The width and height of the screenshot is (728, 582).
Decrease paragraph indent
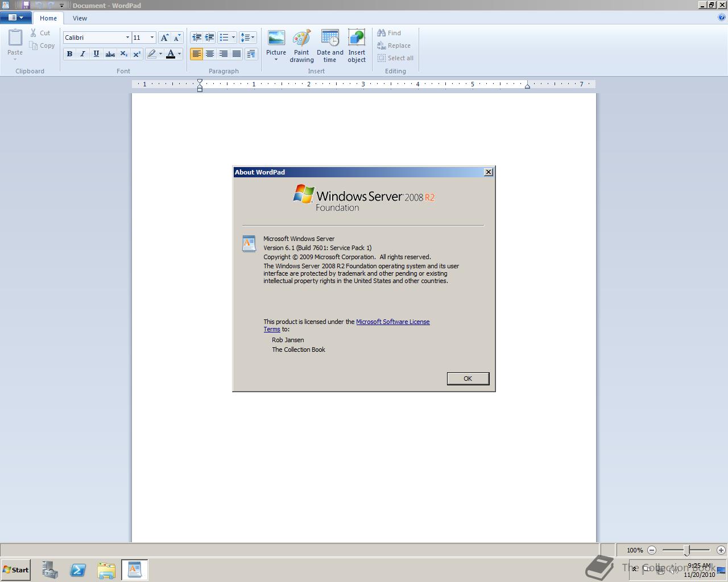(x=197, y=38)
